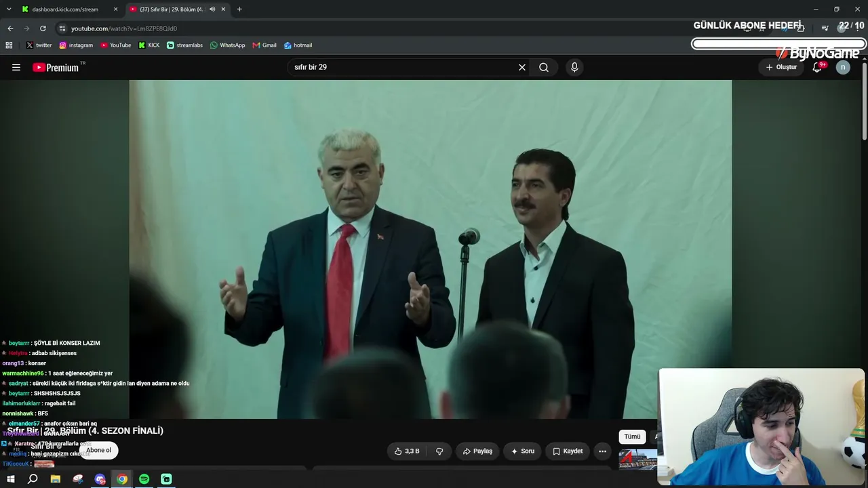Go back with the browser back arrow
868x488 pixels.
coord(10,28)
